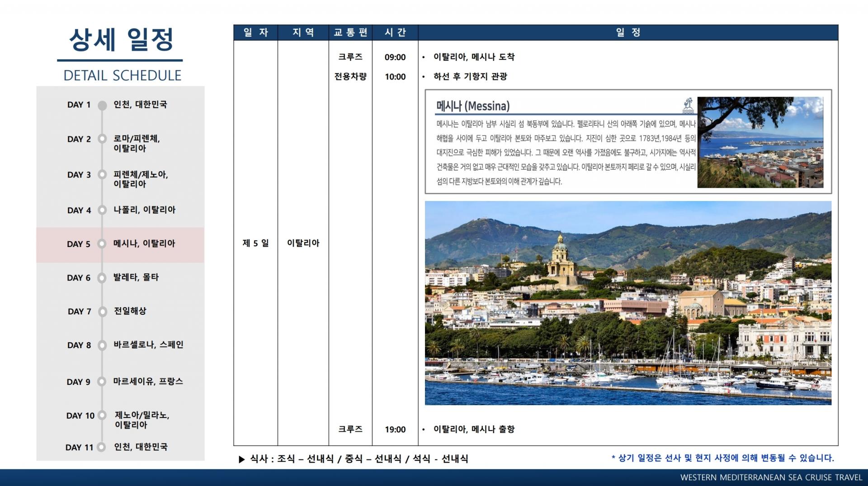Click the large Messina harbor photo
The height and width of the screenshot is (486, 868).
click(x=628, y=303)
